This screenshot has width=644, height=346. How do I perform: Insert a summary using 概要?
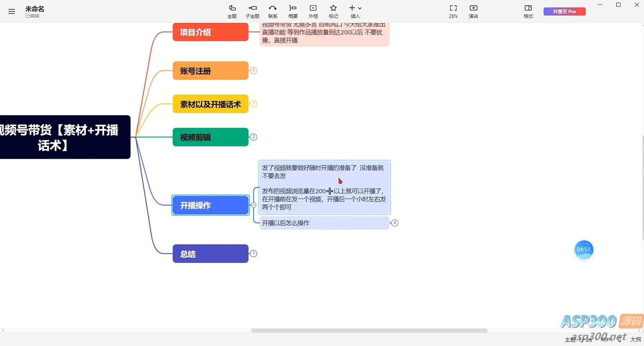tap(293, 12)
